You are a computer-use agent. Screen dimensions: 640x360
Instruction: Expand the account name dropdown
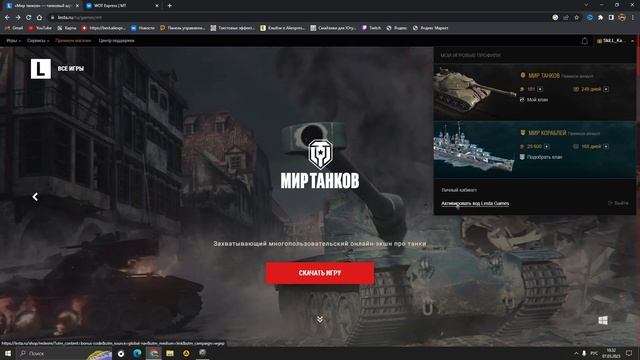click(x=615, y=41)
